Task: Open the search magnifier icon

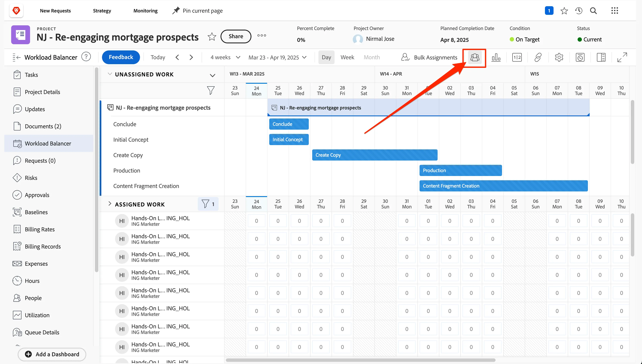Action: click(x=593, y=11)
